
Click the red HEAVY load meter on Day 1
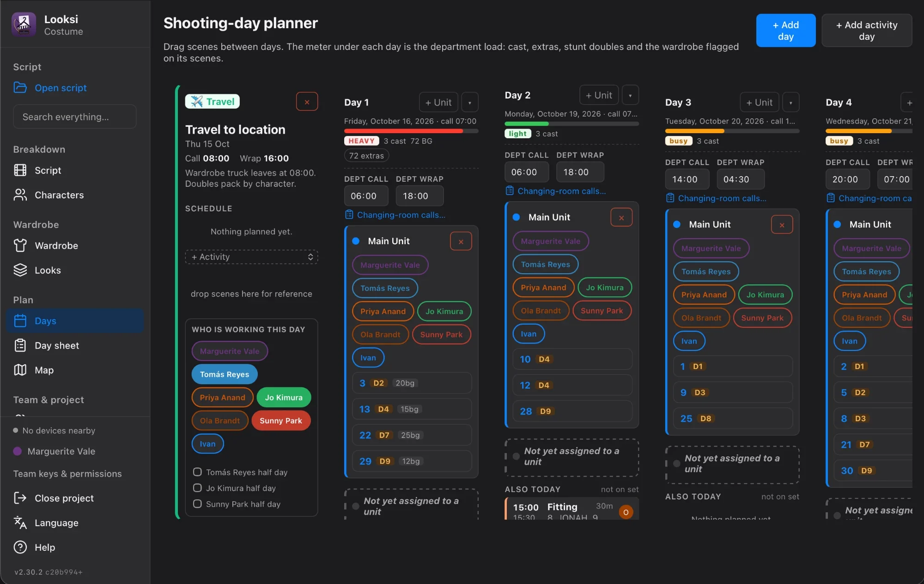(411, 131)
